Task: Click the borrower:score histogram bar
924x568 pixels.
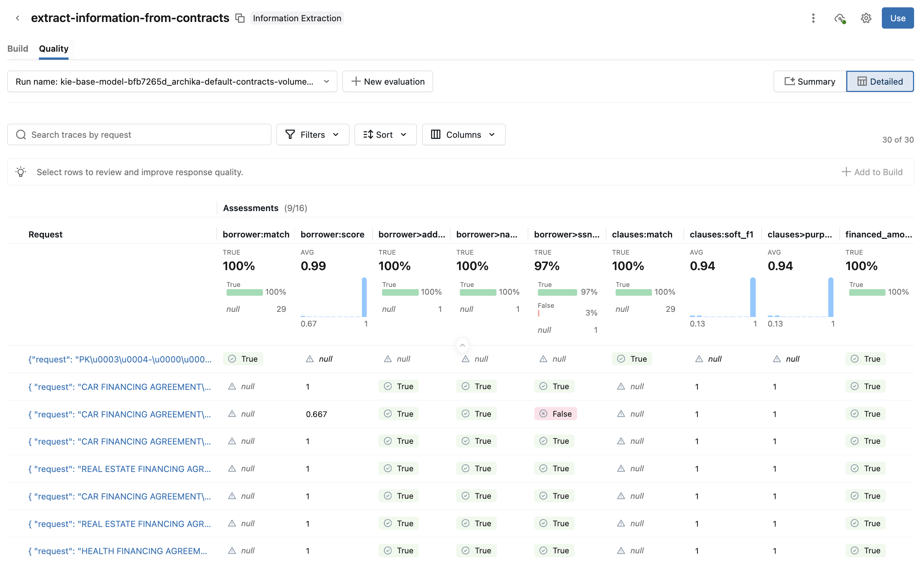Action: point(364,297)
